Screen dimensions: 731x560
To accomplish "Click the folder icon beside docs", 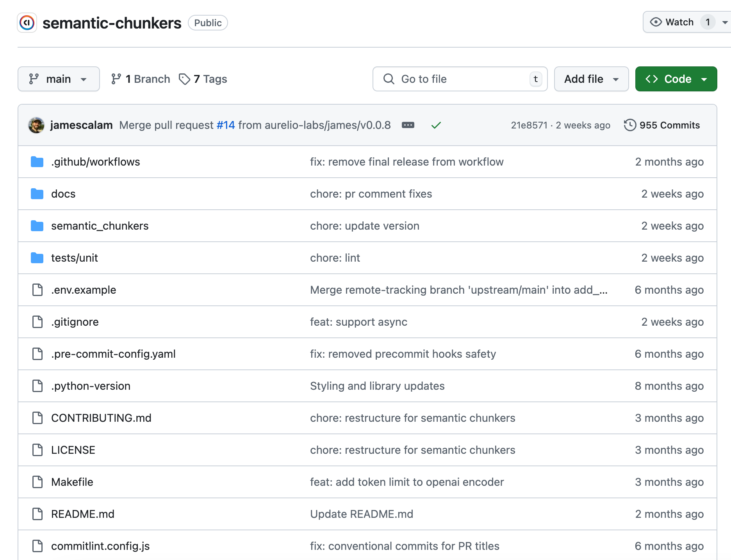I will pos(37,194).
